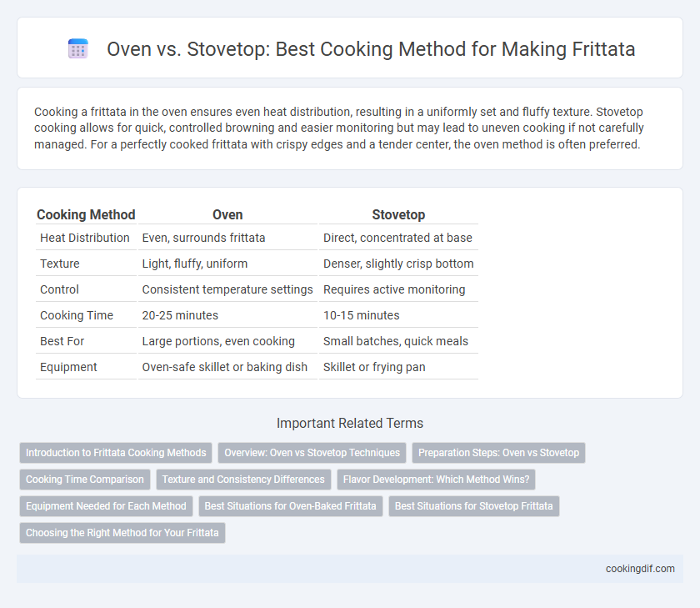Click Equipment Needed for Each Method tag
Screen dimensions: 700x608
pos(106,506)
